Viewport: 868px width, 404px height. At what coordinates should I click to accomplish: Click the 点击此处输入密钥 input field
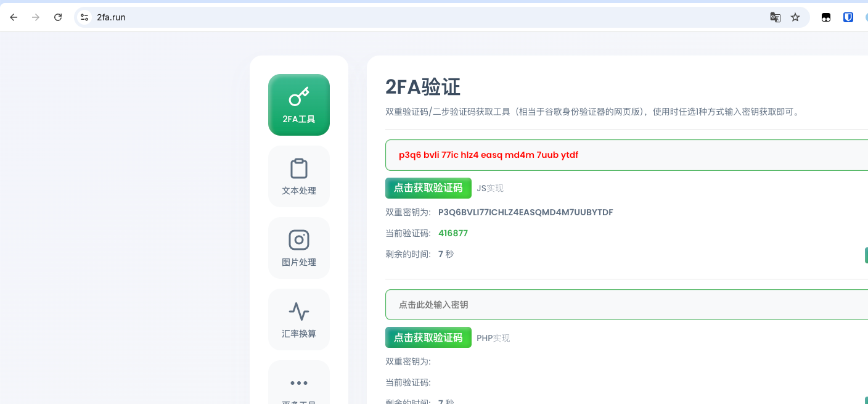click(x=626, y=305)
